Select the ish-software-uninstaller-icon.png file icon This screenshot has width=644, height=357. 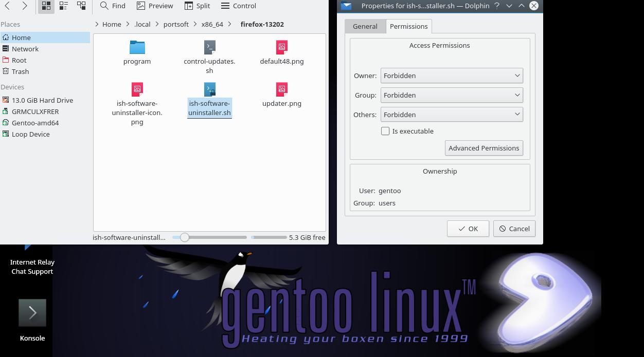point(137,89)
